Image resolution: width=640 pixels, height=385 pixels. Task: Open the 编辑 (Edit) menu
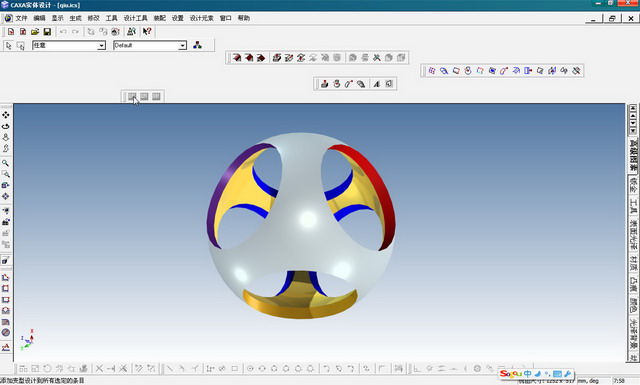pyautogui.click(x=39, y=18)
